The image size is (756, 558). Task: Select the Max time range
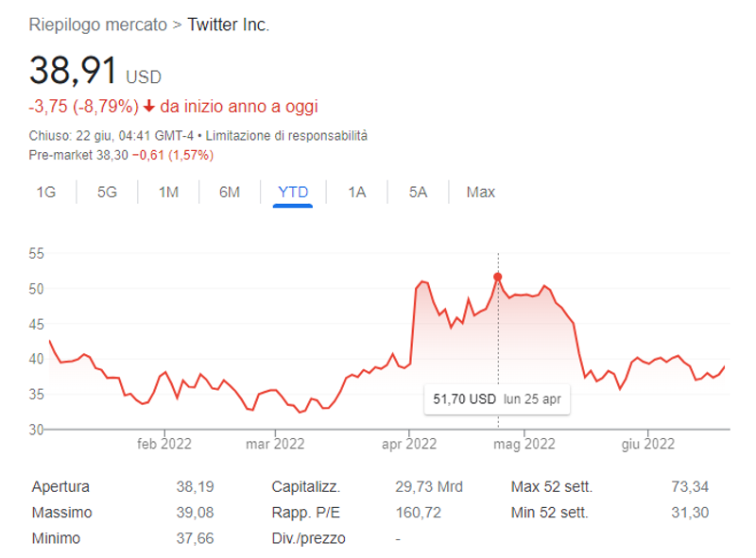(481, 192)
